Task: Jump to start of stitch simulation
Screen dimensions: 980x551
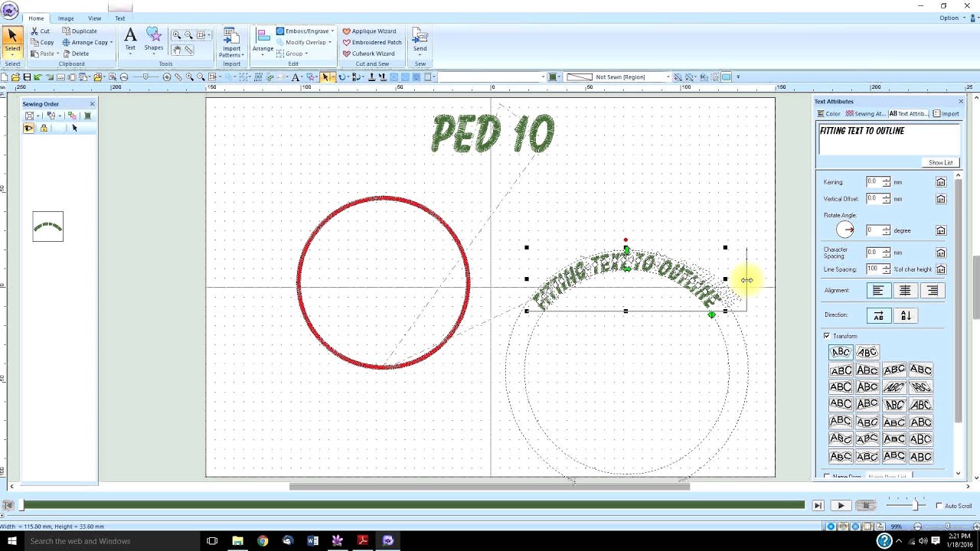Action: click(8, 506)
